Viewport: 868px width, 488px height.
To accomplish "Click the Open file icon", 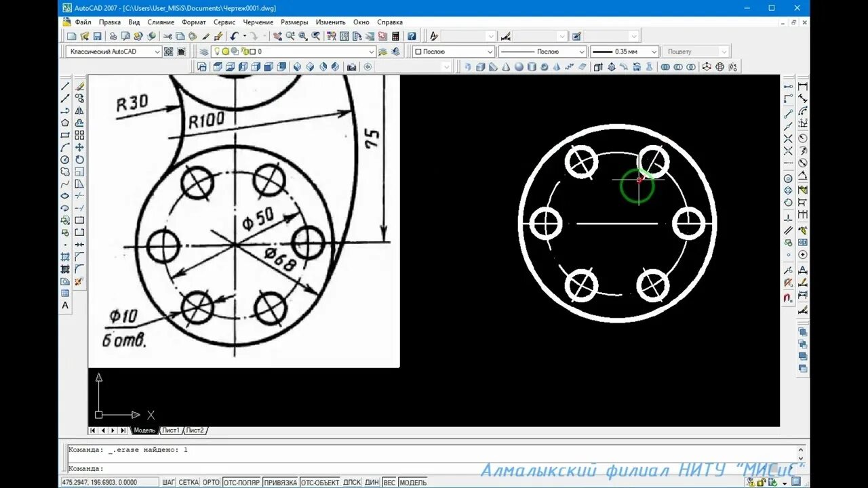I will [84, 36].
